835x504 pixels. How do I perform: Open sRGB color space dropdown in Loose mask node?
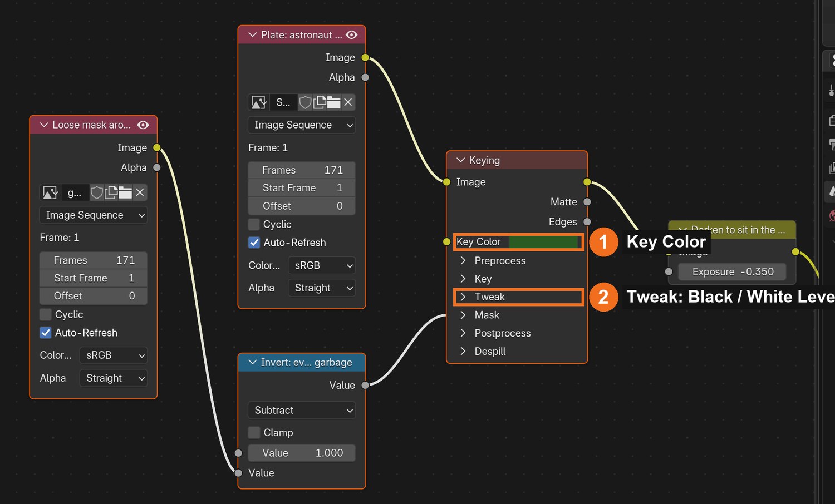point(114,355)
